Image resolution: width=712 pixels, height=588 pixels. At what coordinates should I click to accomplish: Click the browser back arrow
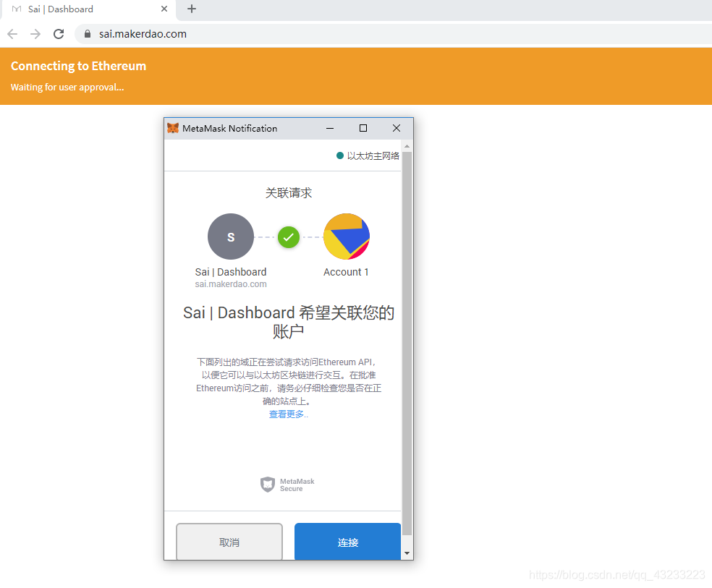point(13,34)
